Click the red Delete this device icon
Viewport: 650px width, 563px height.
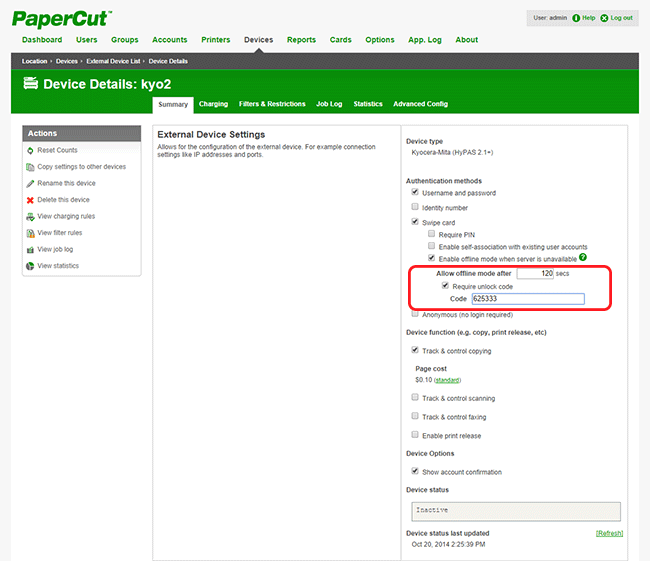[30, 200]
